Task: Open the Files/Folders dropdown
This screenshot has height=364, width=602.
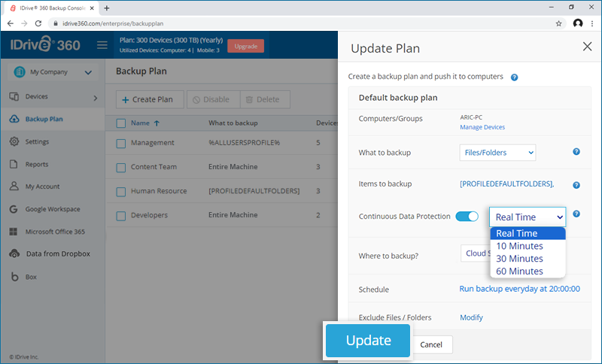Action: 497,153
